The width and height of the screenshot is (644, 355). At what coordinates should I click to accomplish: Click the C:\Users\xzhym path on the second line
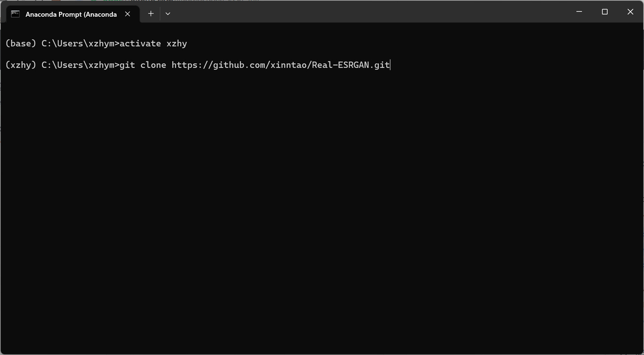pyautogui.click(x=78, y=65)
